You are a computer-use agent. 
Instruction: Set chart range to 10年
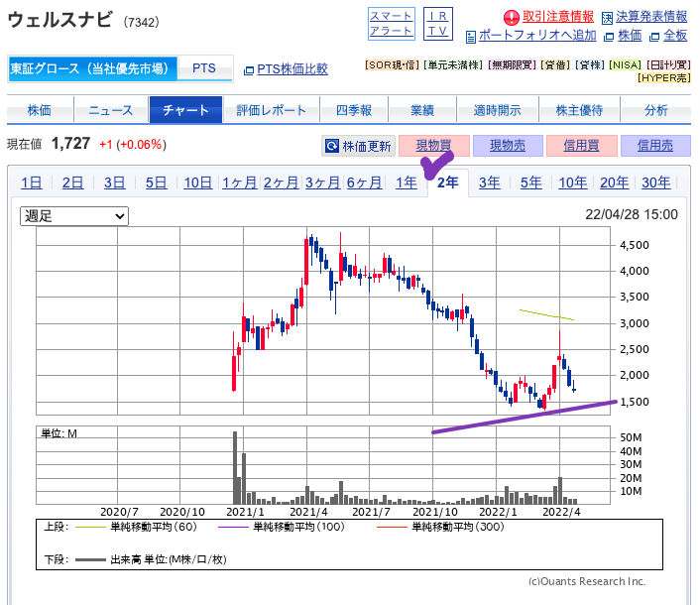pyautogui.click(x=573, y=182)
